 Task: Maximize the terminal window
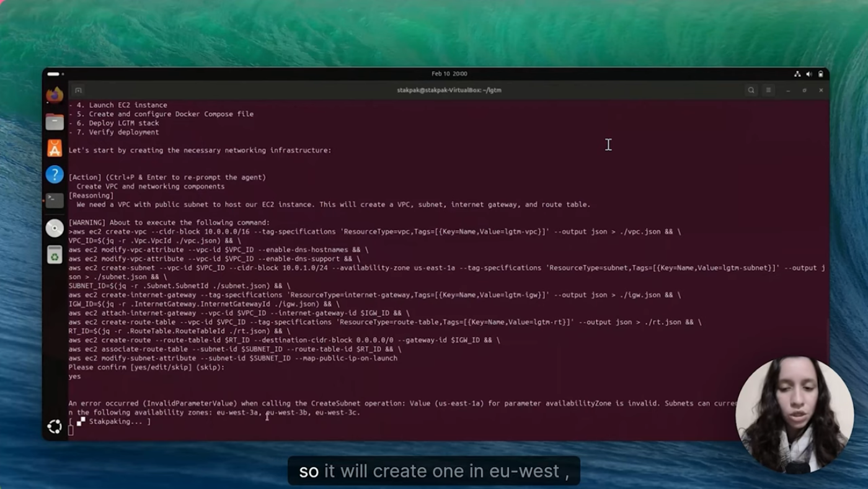coord(805,90)
